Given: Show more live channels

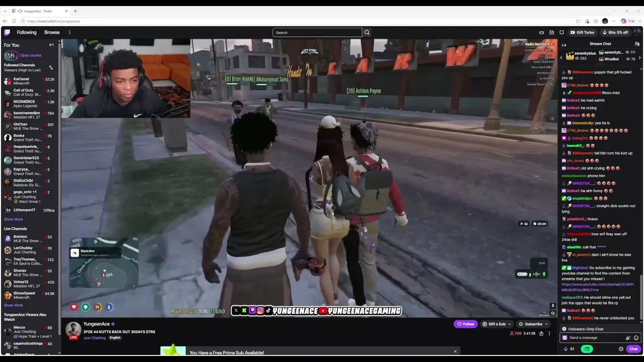Looking at the screenshot, I should pyautogui.click(x=14, y=305).
